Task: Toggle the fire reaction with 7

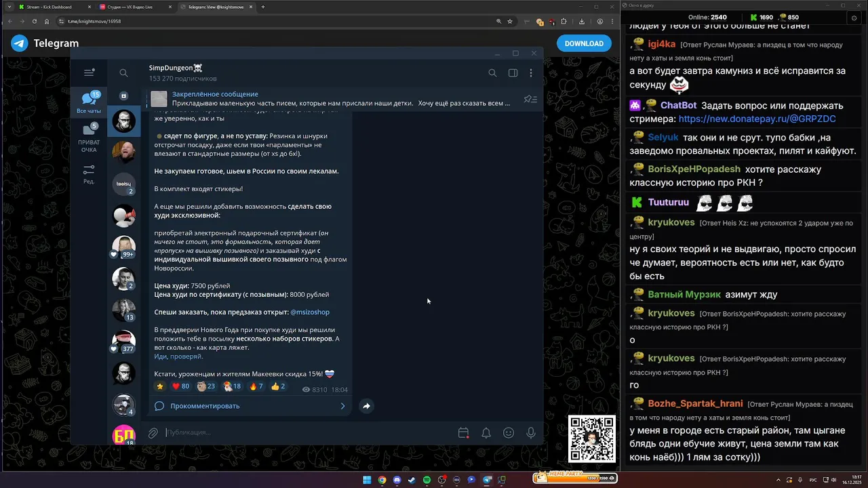Action: [x=256, y=386]
